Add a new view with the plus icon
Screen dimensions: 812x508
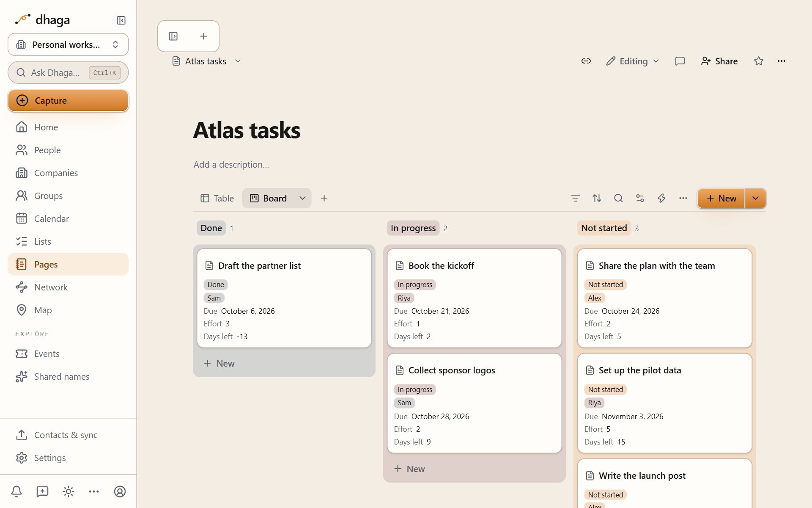pyautogui.click(x=324, y=198)
